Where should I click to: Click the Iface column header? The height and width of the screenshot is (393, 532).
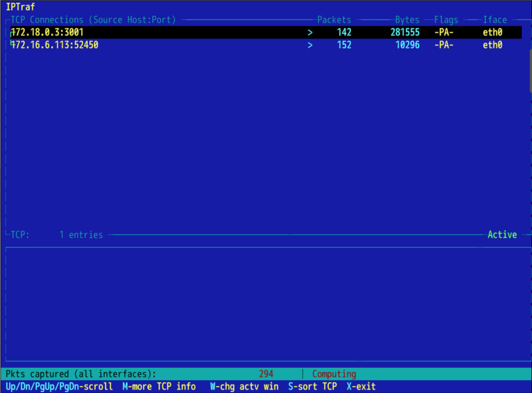pyautogui.click(x=495, y=20)
